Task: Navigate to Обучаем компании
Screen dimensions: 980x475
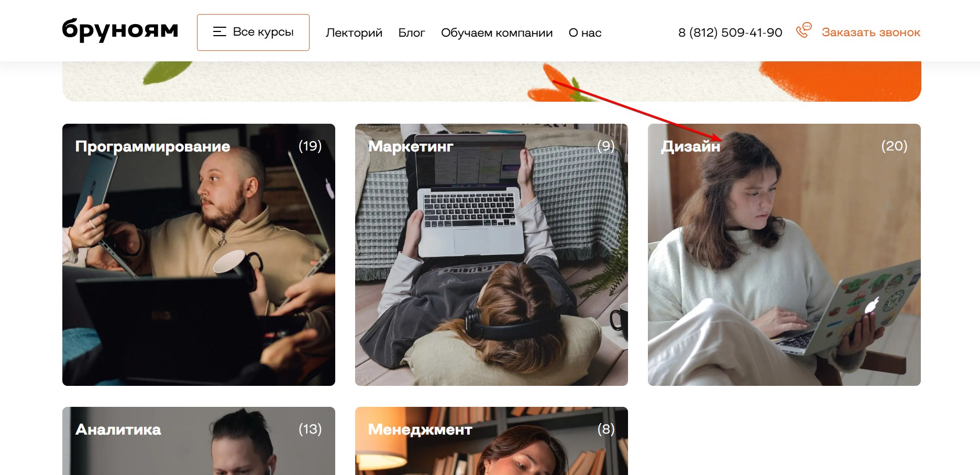Action: (x=497, y=33)
